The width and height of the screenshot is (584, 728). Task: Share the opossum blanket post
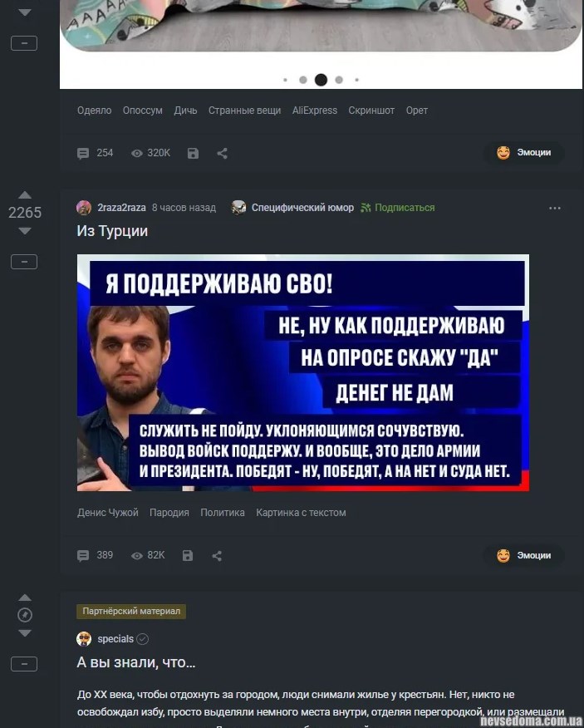point(223,153)
